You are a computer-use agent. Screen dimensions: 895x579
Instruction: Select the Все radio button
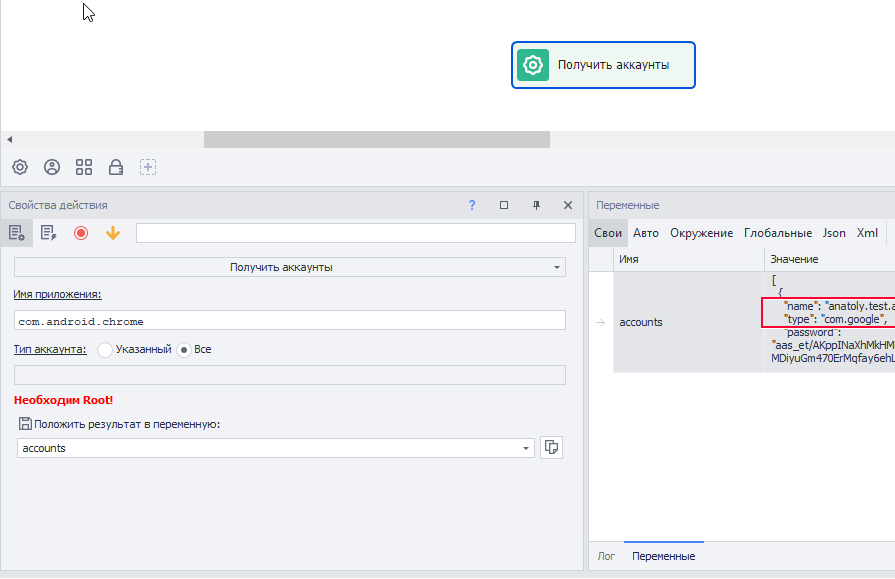pos(184,349)
